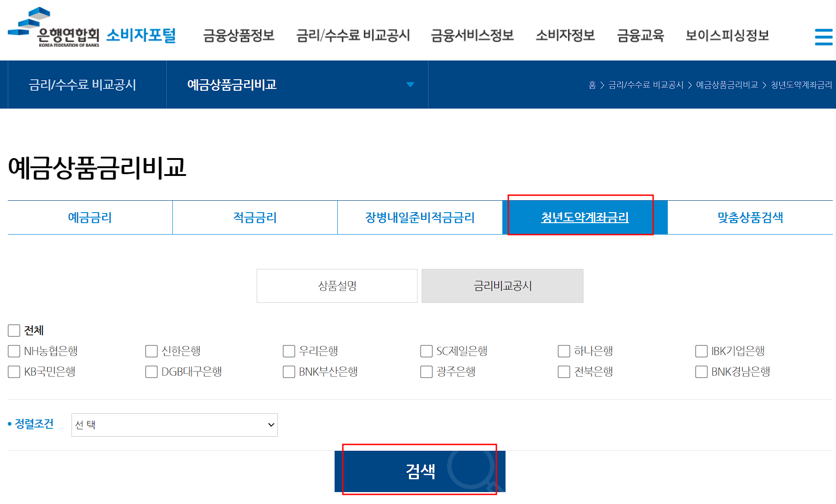This screenshot has width=836, height=504.
Task: Select the 금리비교공시 option
Action: pyautogui.click(x=502, y=285)
